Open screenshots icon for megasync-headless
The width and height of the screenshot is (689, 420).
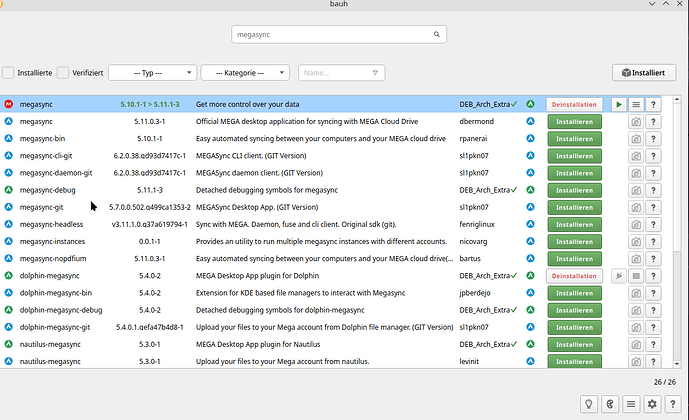pyautogui.click(x=636, y=224)
